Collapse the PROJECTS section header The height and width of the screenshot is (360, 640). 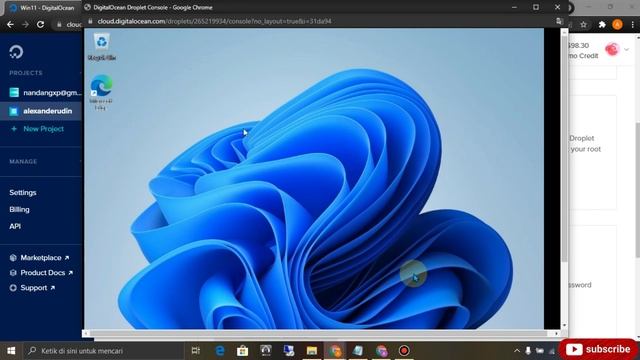coord(26,73)
